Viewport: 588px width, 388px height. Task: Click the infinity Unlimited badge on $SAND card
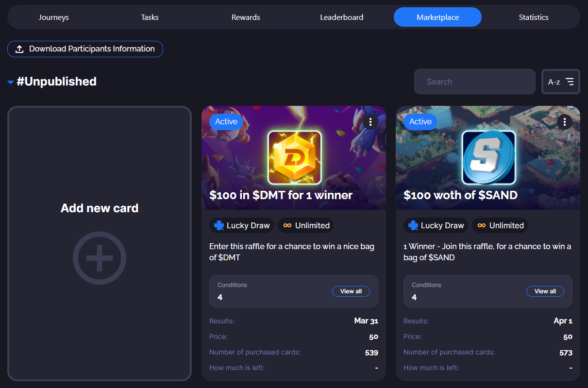[x=500, y=225]
